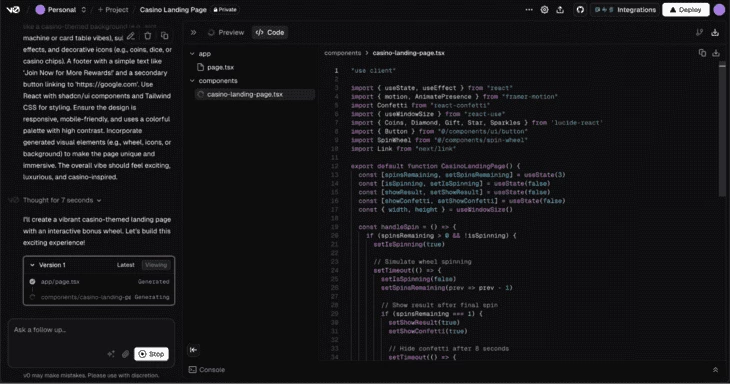The height and width of the screenshot is (384, 730).
Task: Open the Integrations button
Action: point(624,10)
